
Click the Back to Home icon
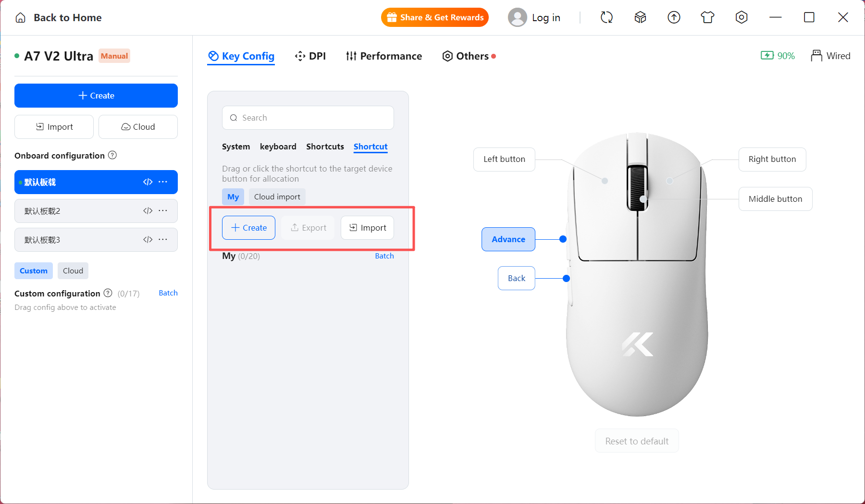coord(20,18)
